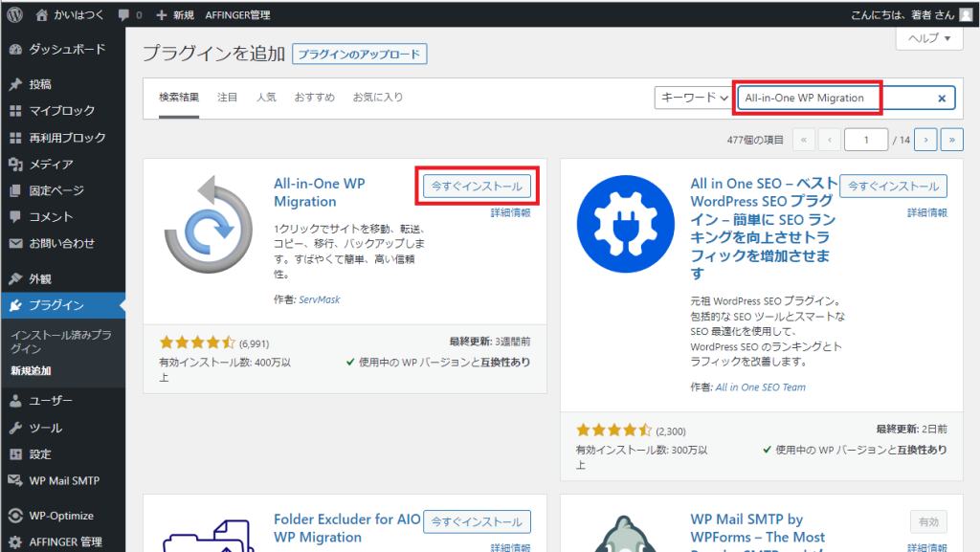Click the current page number field
980x552 pixels.
click(x=865, y=140)
